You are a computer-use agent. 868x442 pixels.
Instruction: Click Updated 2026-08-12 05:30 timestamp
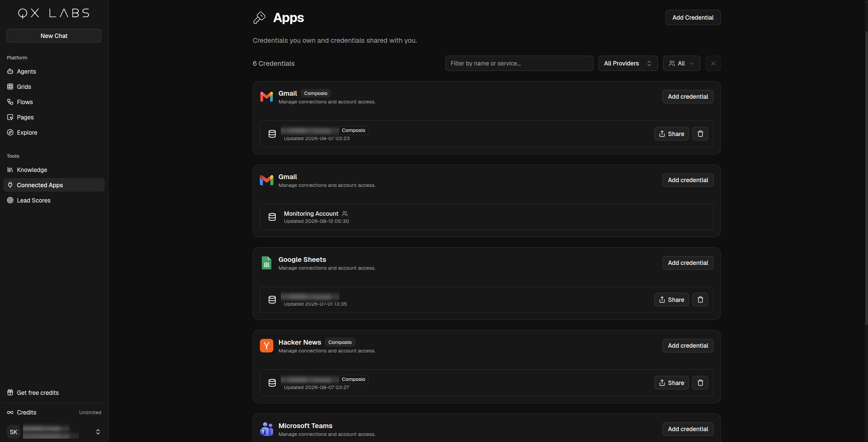[316, 221]
